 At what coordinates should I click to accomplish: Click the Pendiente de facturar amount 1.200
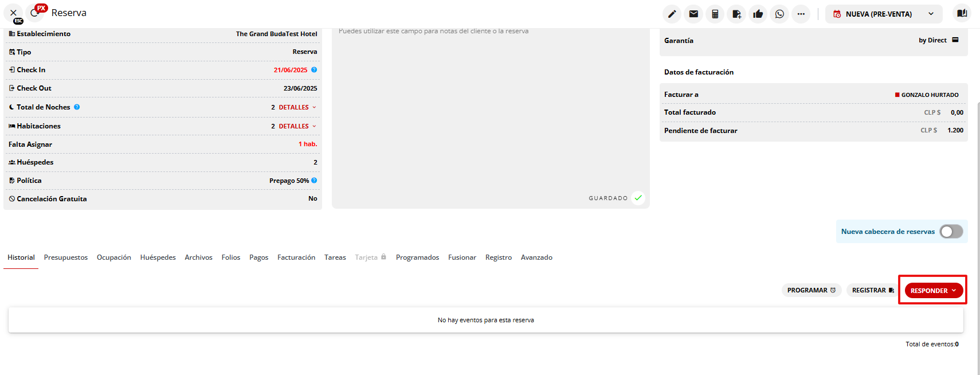tap(955, 130)
